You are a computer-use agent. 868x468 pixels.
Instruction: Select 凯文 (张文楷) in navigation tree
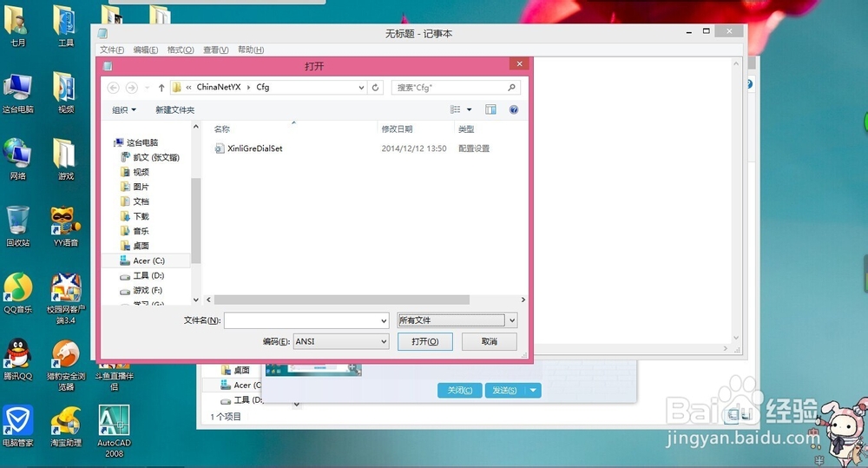[150, 157]
